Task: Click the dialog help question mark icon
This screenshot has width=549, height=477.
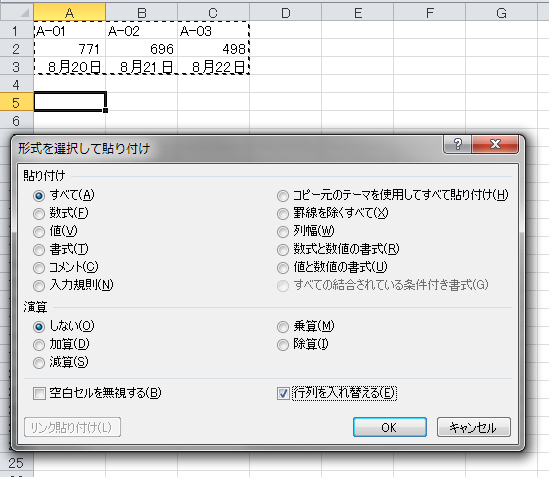Action: (457, 144)
